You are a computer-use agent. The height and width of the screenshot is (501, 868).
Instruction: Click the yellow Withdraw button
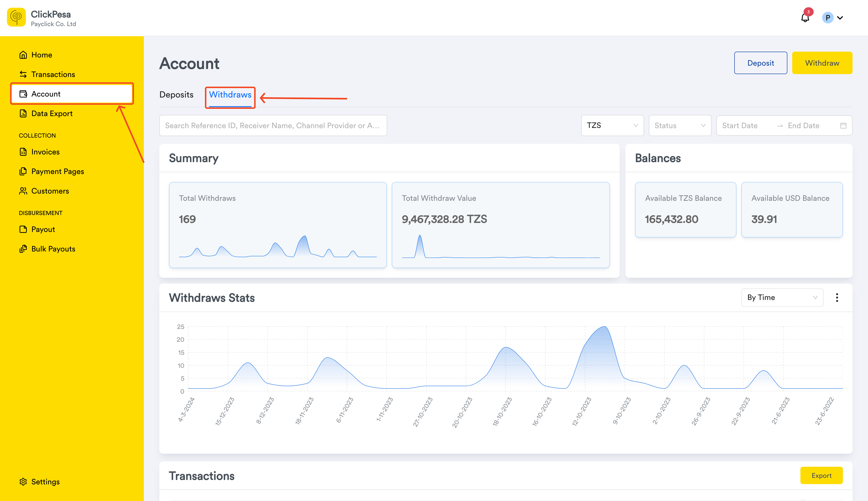coord(822,63)
